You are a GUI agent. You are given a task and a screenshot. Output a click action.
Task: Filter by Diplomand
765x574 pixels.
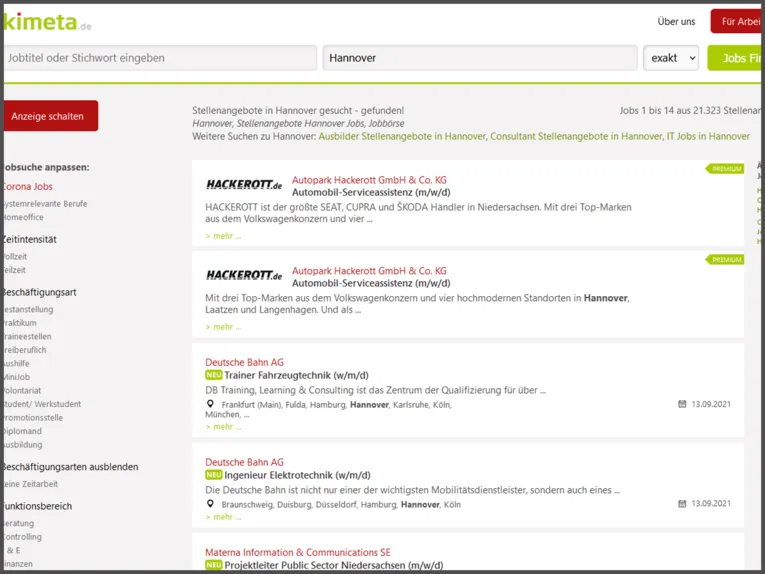coord(23,431)
